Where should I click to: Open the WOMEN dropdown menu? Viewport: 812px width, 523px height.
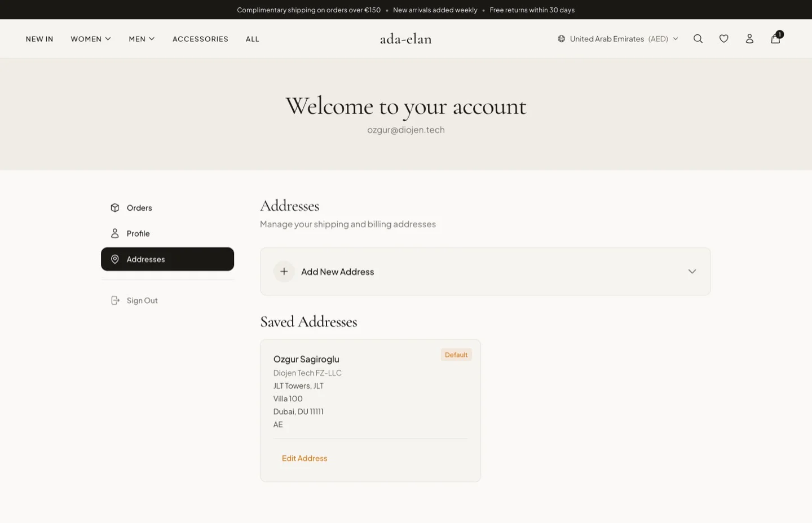point(90,38)
